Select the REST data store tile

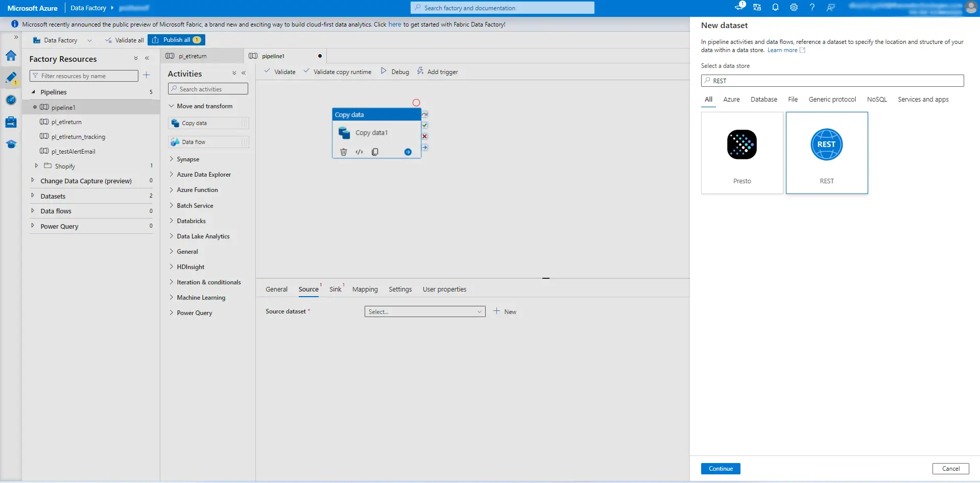tap(827, 153)
